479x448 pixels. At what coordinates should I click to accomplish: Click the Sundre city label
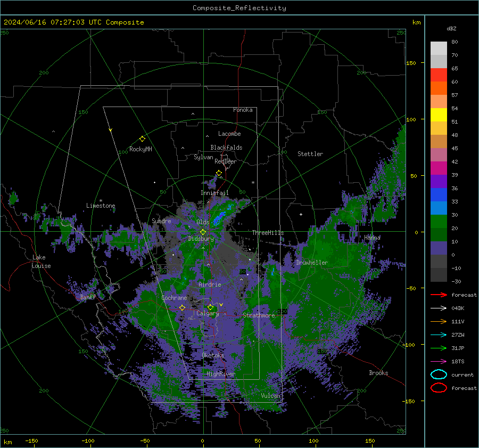[161, 221]
